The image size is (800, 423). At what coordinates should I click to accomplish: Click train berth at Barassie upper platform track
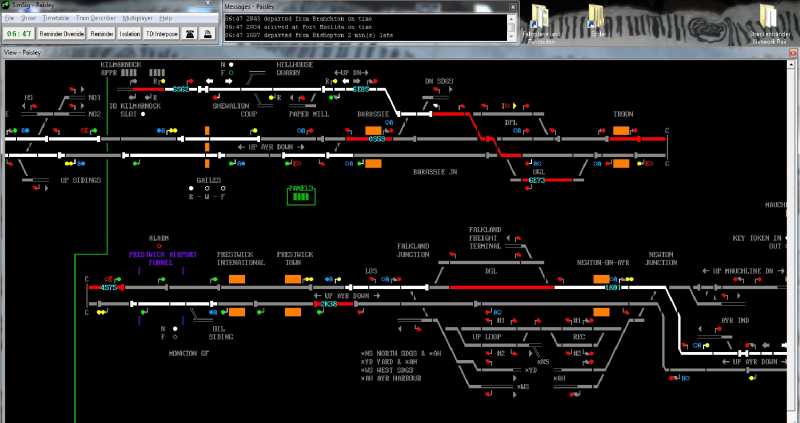377,139
